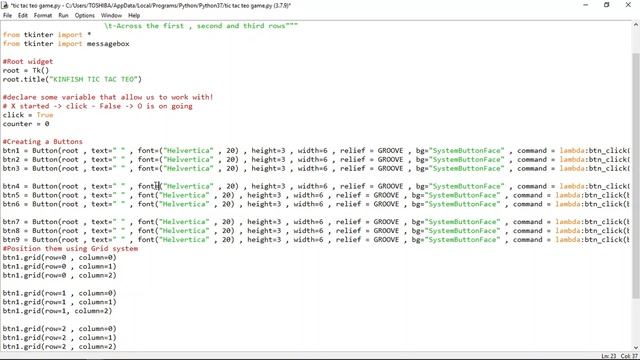This screenshot has width=640, height=360.
Task: Click the 'btn1.grid(row=0 , column=2)' line
Action: [x=60, y=276]
